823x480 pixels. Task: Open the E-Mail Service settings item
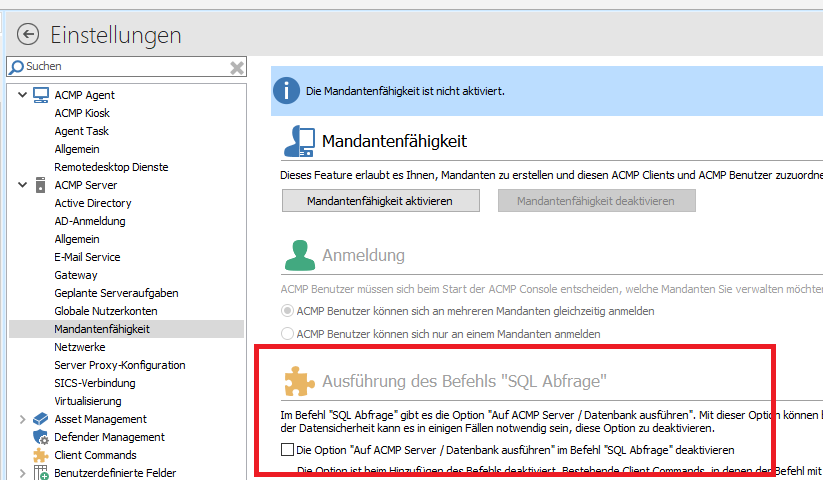(88, 257)
